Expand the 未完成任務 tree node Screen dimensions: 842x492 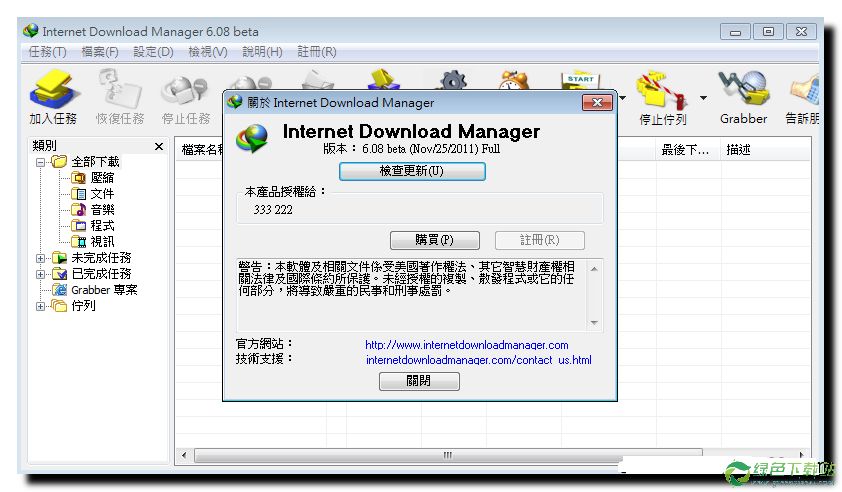point(40,258)
